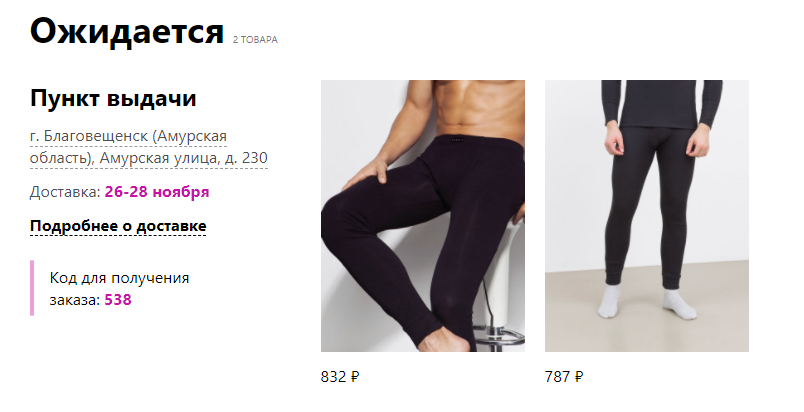Select the 26-28 ноября delivery date

pyautogui.click(x=157, y=192)
